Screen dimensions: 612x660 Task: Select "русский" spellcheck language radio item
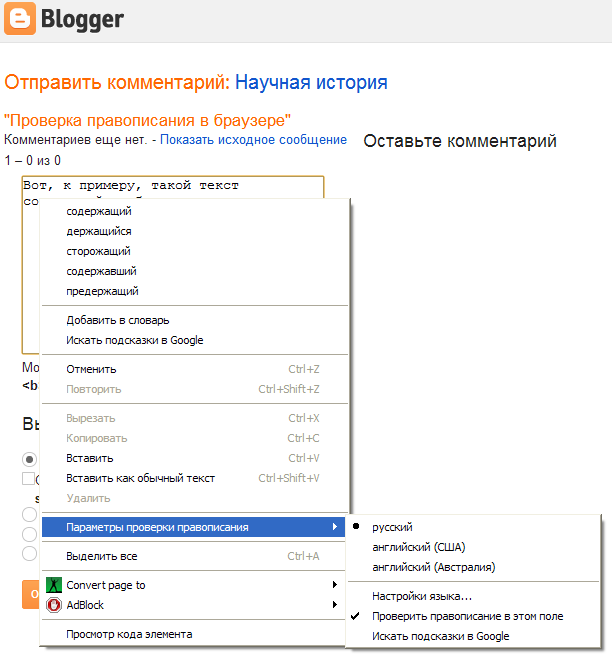coord(473,527)
